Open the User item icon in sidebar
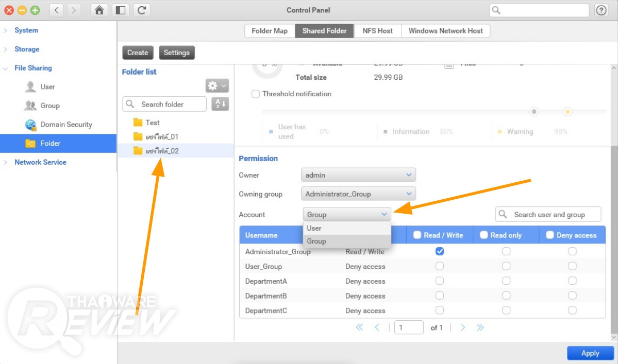 click(x=30, y=86)
